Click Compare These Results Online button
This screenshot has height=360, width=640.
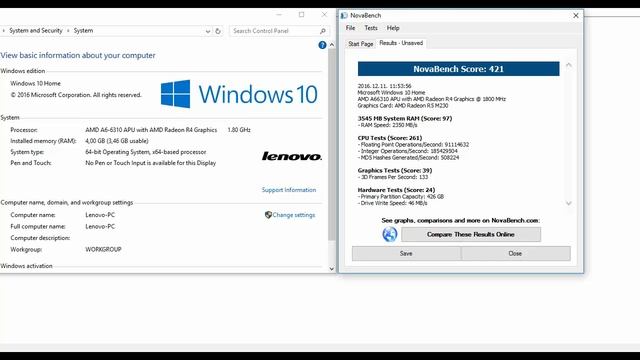(471, 234)
